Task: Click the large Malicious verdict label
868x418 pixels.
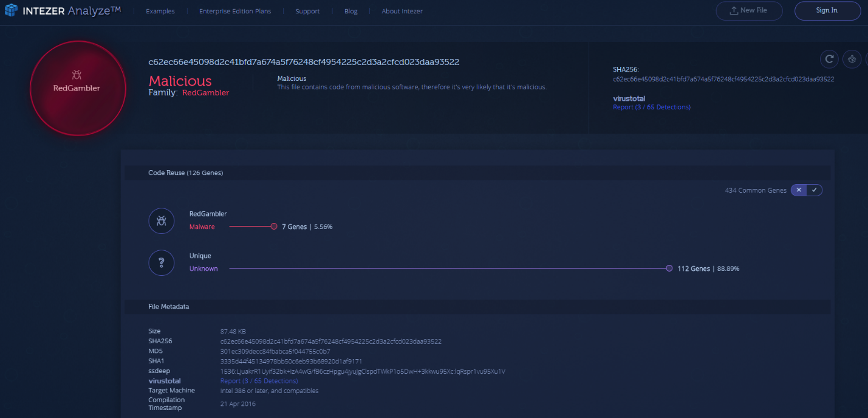Action: click(x=180, y=81)
